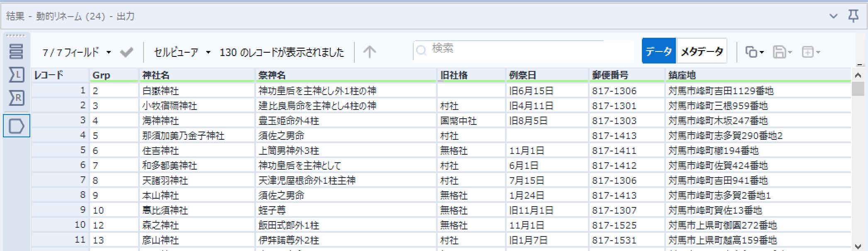
Task: Expand the results panel chevron menu
Action: click(x=833, y=16)
